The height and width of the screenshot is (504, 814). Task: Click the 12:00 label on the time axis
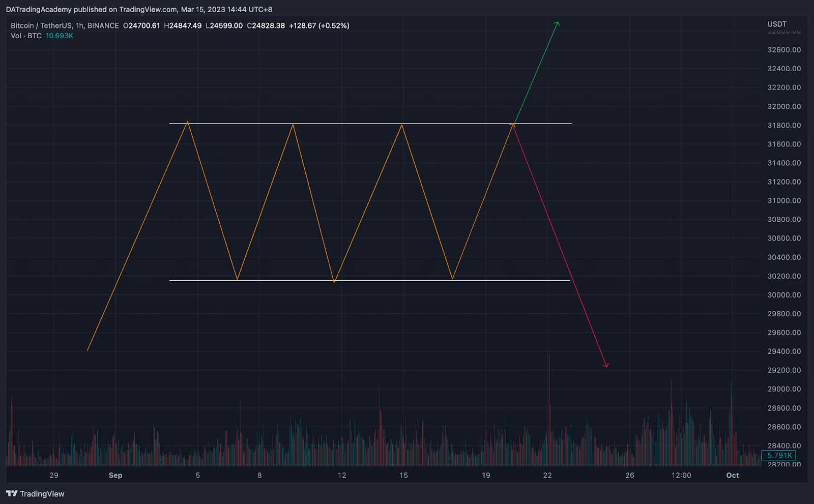coord(681,475)
